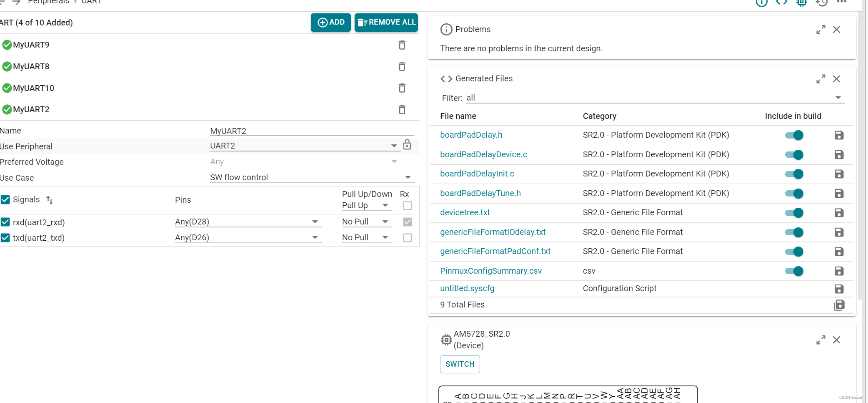Screen dimensions: 868x403
Task: Save the PinmuxConfigSummary.csv file
Action: click(x=839, y=271)
